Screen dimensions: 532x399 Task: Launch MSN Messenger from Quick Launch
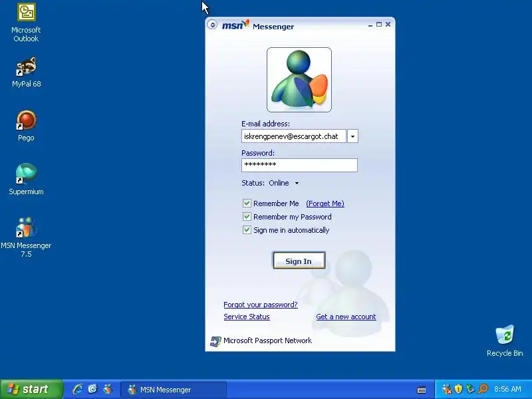tap(108, 389)
